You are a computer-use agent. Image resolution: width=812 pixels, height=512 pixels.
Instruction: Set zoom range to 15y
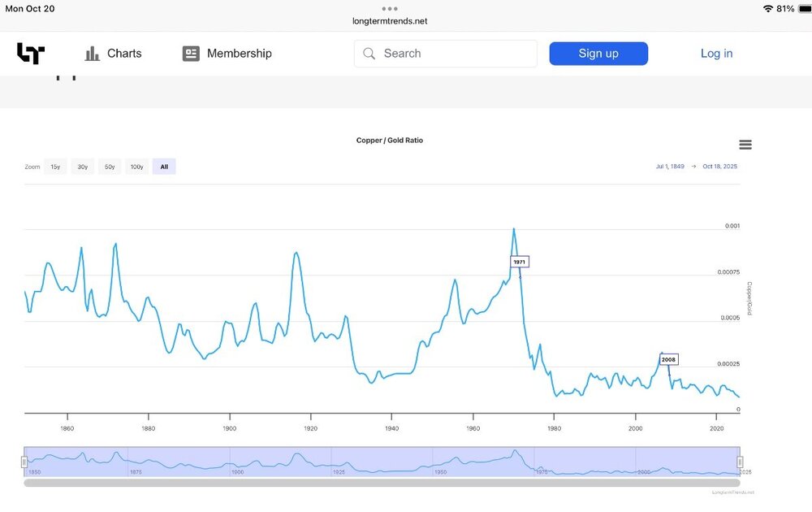click(x=55, y=167)
